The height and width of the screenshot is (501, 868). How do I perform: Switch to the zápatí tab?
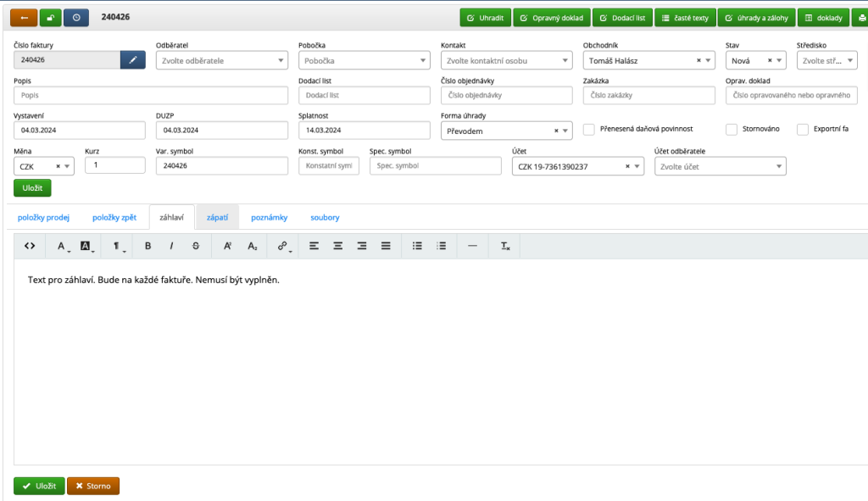[217, 218]
